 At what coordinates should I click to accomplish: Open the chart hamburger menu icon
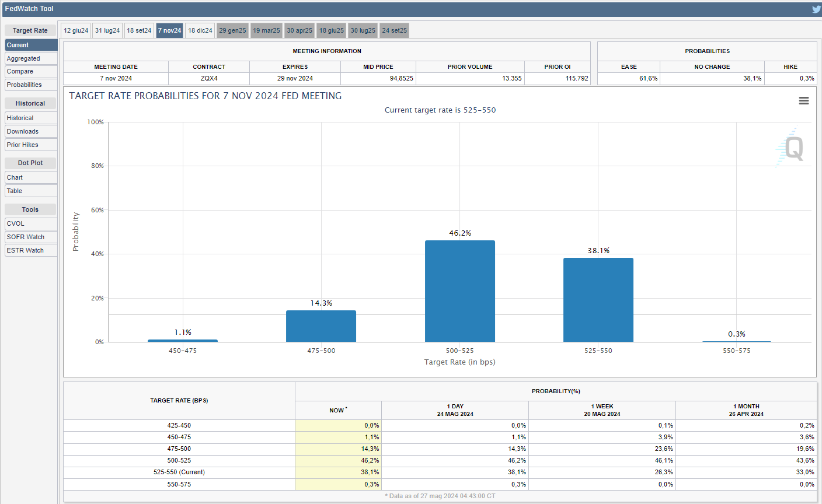point(804,101)
